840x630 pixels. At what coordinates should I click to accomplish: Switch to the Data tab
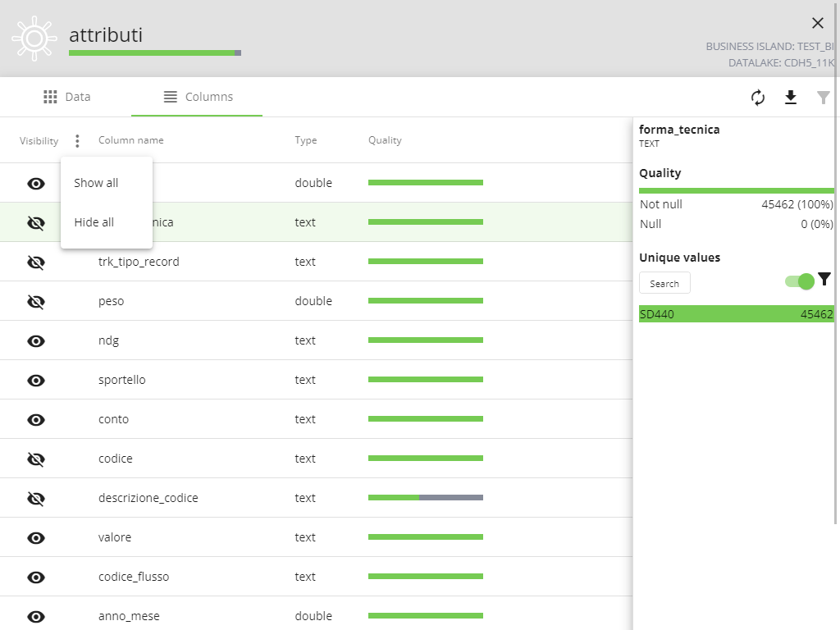(66, 97)
